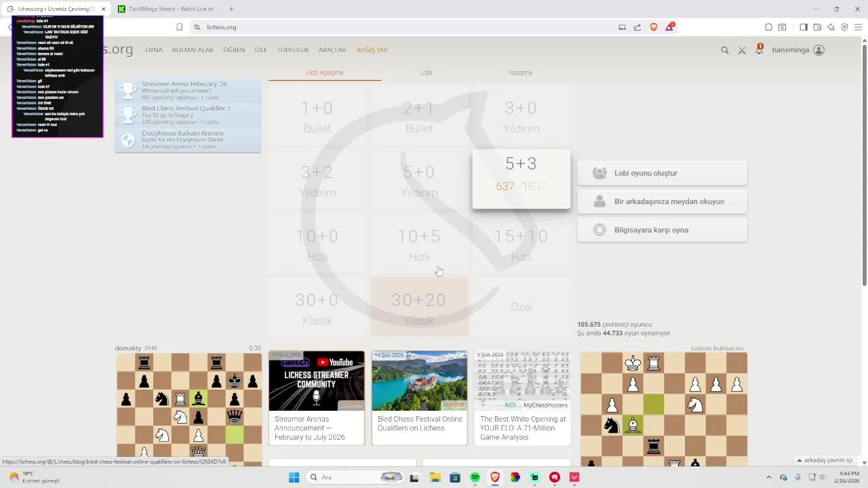The width and height of the screenshot is (868, 488).
Task: Close the lichess.org browser tab
Action: tap(103, 9)
